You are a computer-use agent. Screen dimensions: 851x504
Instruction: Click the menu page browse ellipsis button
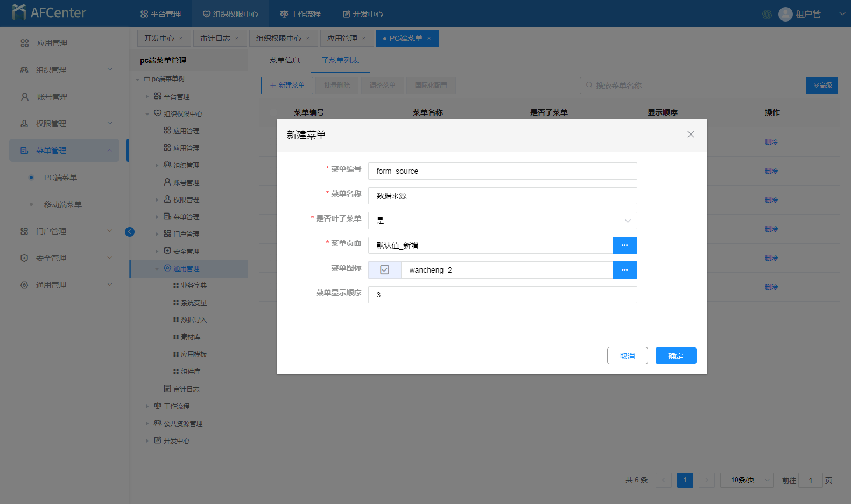coord(624,245)
